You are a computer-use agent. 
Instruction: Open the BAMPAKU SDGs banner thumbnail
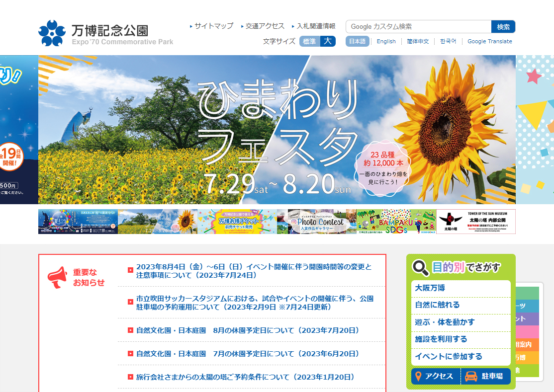pos(396,222)
